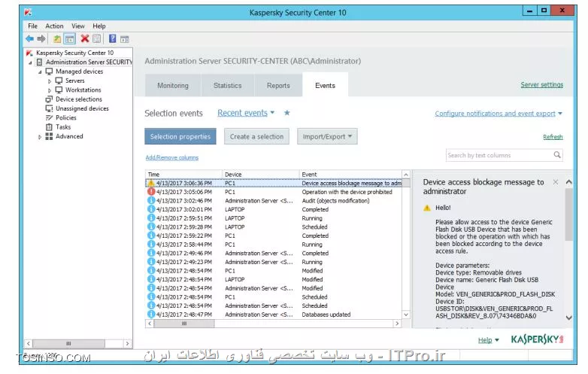Open the View menu
Image resolution: width=588 pixels, height=374 pixels.
[78, 26]
